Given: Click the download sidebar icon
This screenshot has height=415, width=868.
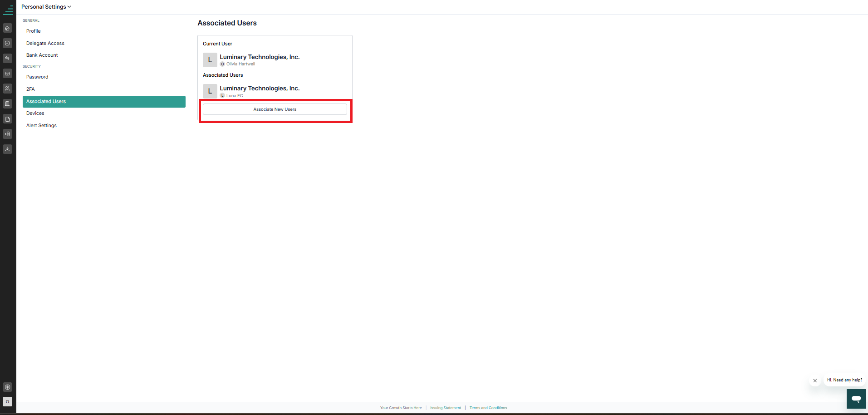Looking at the screenshot, I should click(7, 149).
